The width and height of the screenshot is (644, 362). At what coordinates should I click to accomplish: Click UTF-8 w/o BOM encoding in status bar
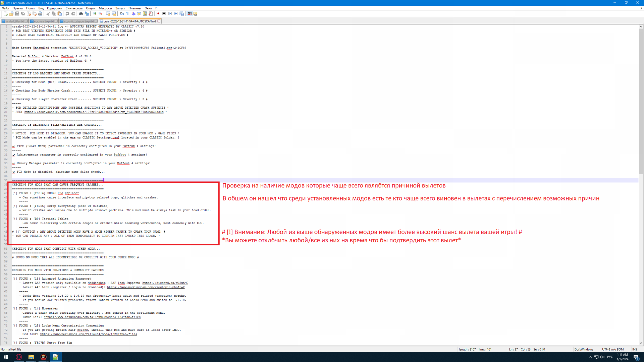click(x=612, y=349)
